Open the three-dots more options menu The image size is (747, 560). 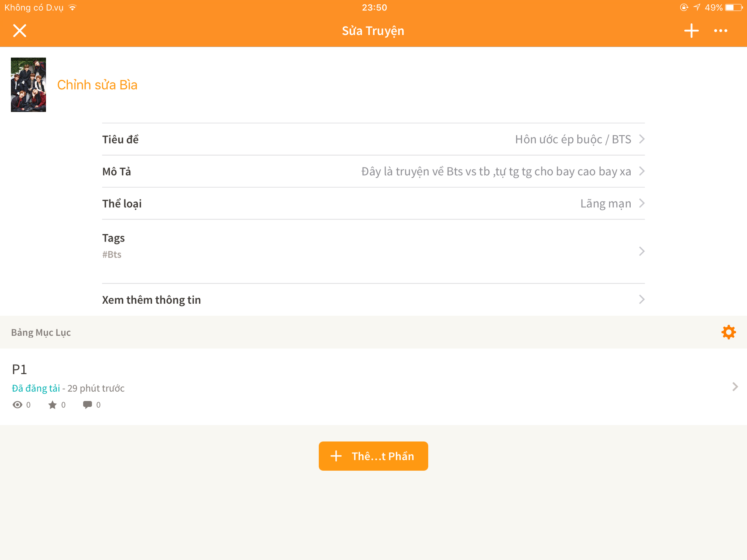pos(721,31)
